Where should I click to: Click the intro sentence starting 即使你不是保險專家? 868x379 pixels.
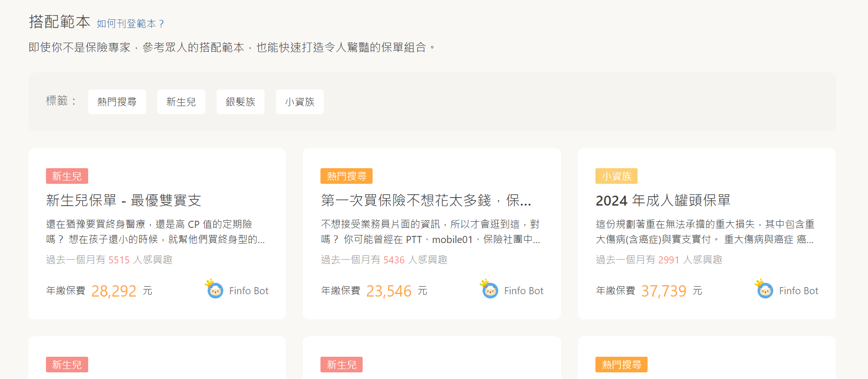click(232, 47)
